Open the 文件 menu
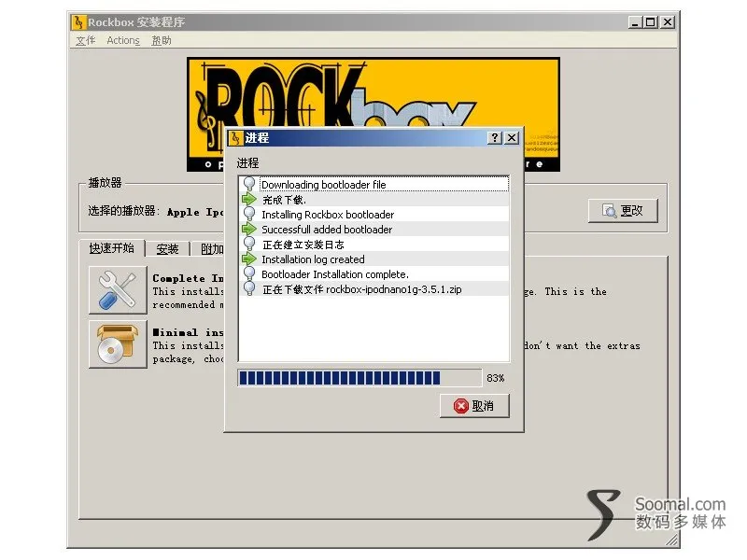The image size is (747, 560). coord(86,40)
